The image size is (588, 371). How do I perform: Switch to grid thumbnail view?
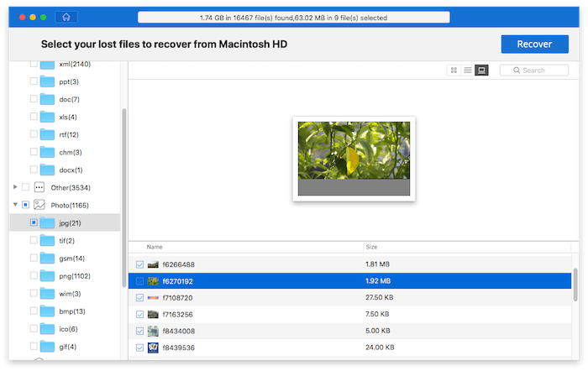454,70
